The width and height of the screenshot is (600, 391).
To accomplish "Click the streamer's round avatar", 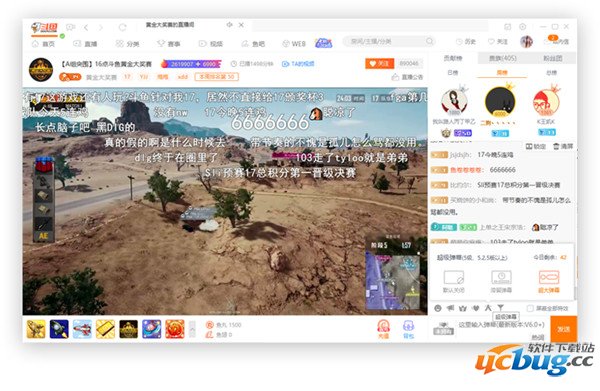I will 41,70.
